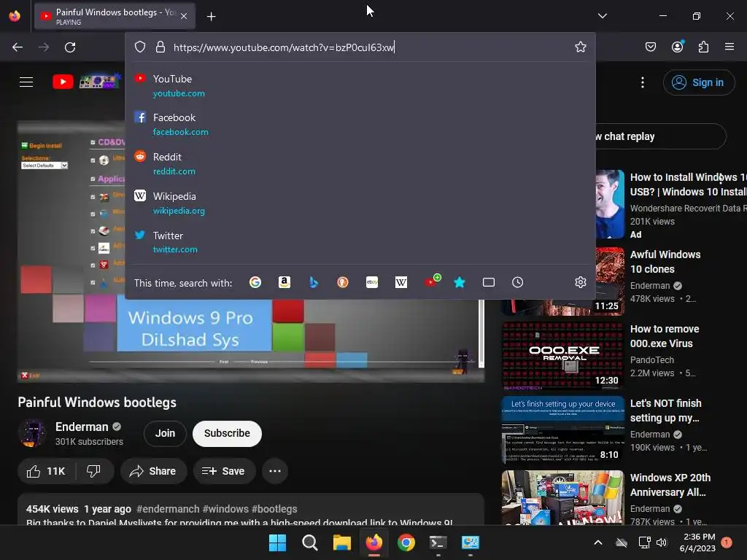Open more actions ellipsis under video
This screenshot has height=560, width=747.
point(275,472)
